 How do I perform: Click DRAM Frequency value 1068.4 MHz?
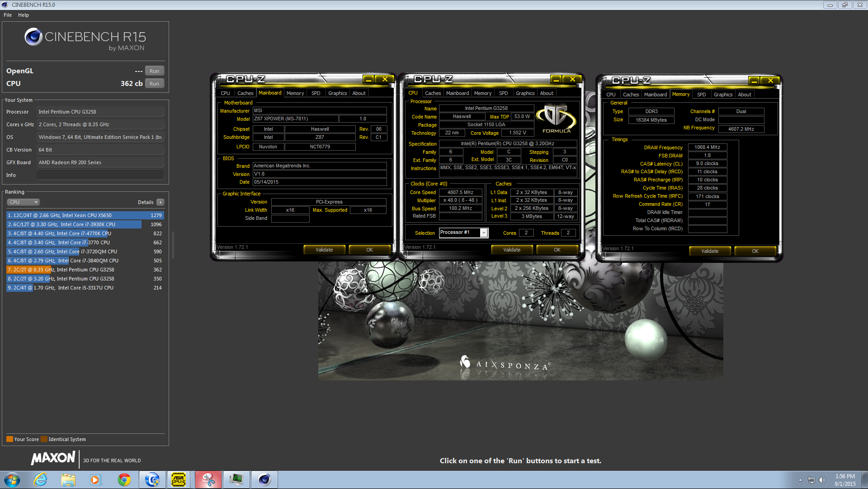click(707, 147)
